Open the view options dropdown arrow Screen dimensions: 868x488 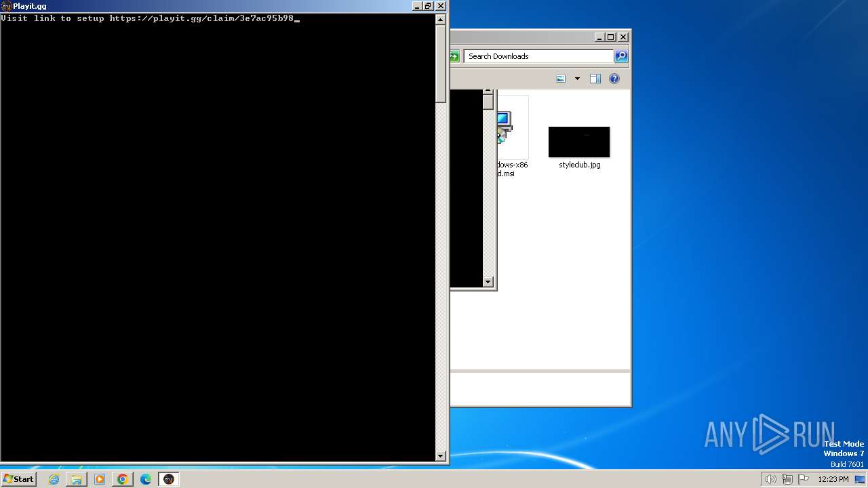click(577, 79)
